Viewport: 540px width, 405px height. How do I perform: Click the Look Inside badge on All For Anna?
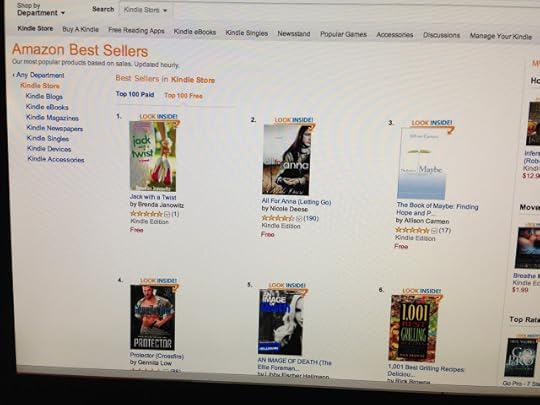(x=294, y=120)
